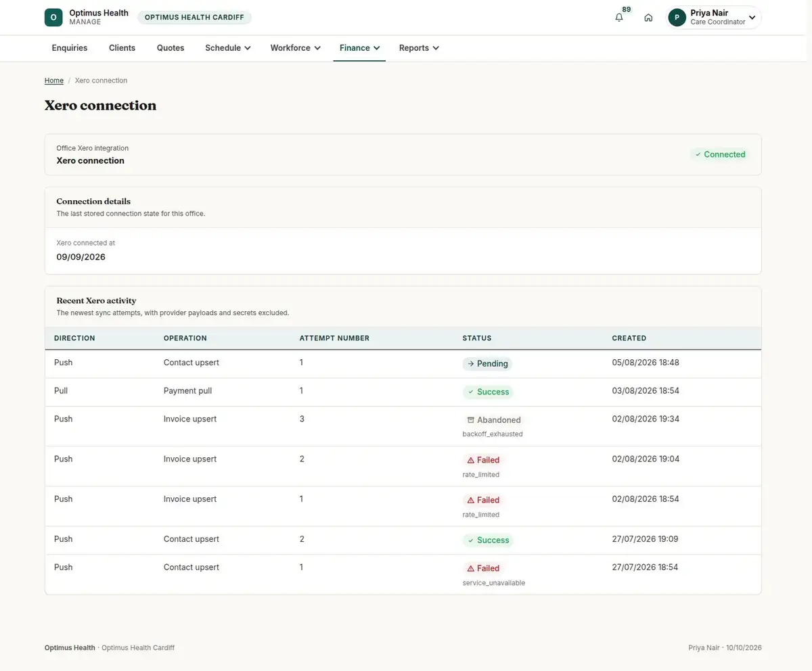Open the notifications bell icon
The width and height of the screenshot is (812, 671).
tap(619, 18)
